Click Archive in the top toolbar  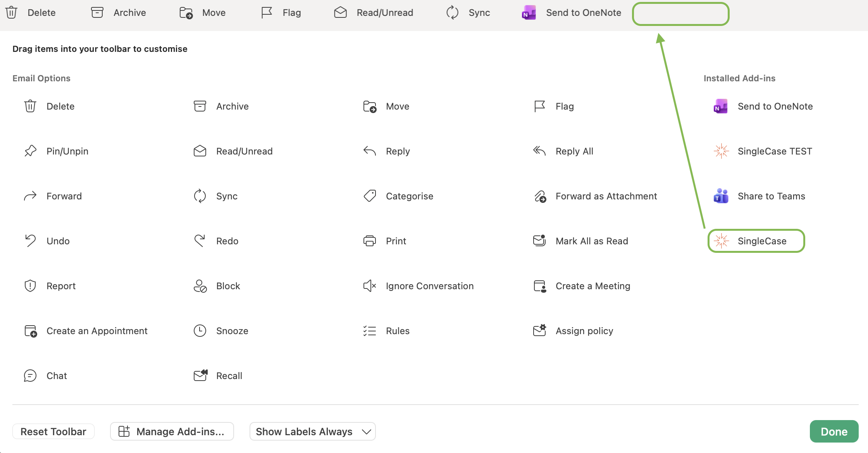[119, 12]
